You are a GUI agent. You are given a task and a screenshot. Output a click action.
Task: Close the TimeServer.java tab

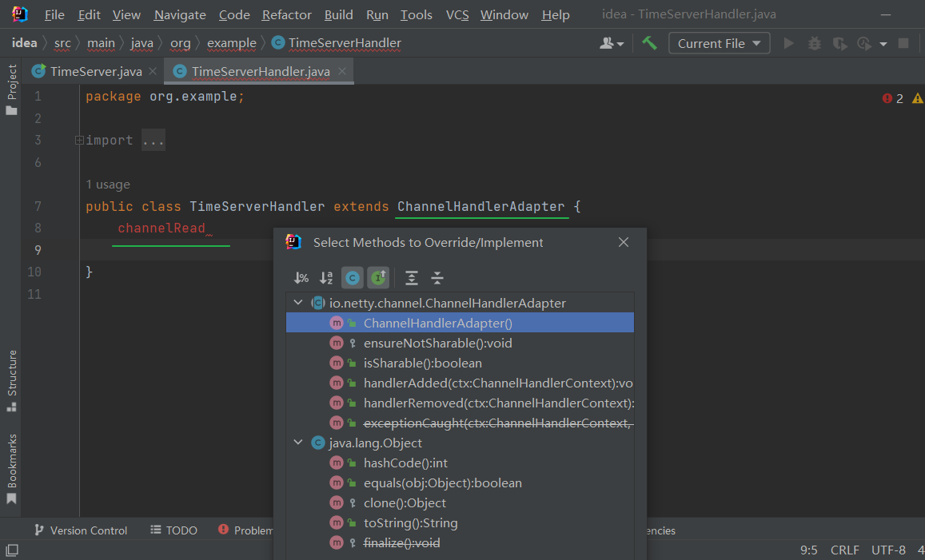tap(153, 71)
